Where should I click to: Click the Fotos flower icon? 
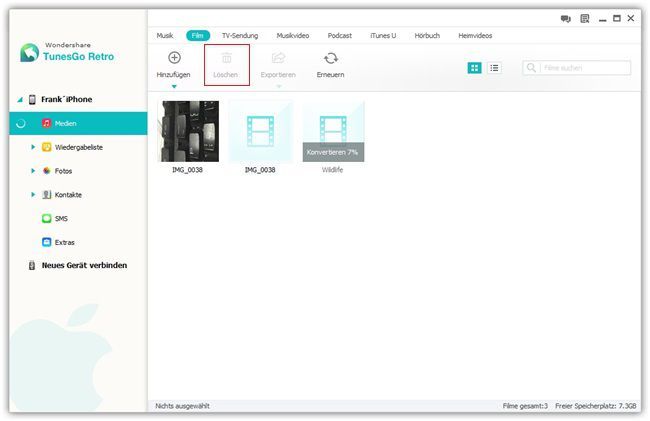(46, 171)
